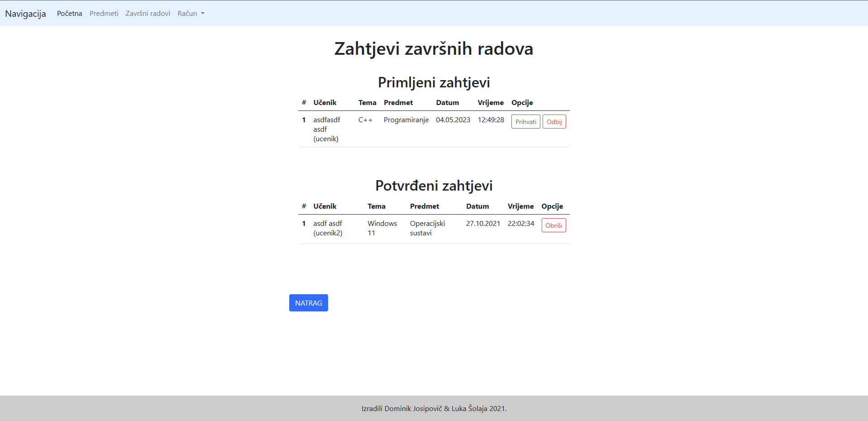Click the Primljeni zahtjevi section heading
Image resolution: width=868 pixels, height=421 pixels.
click(434, 82)
